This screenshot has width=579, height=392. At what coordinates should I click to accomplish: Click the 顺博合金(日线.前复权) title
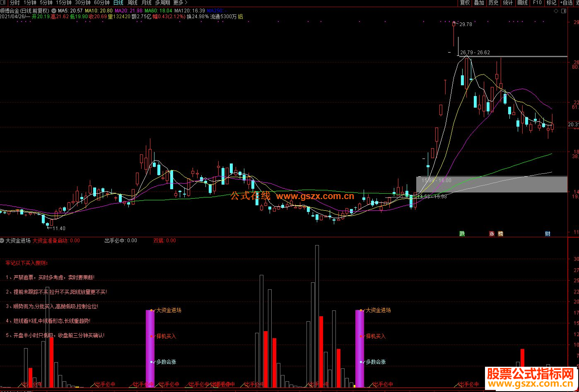[x=25, y=10]
